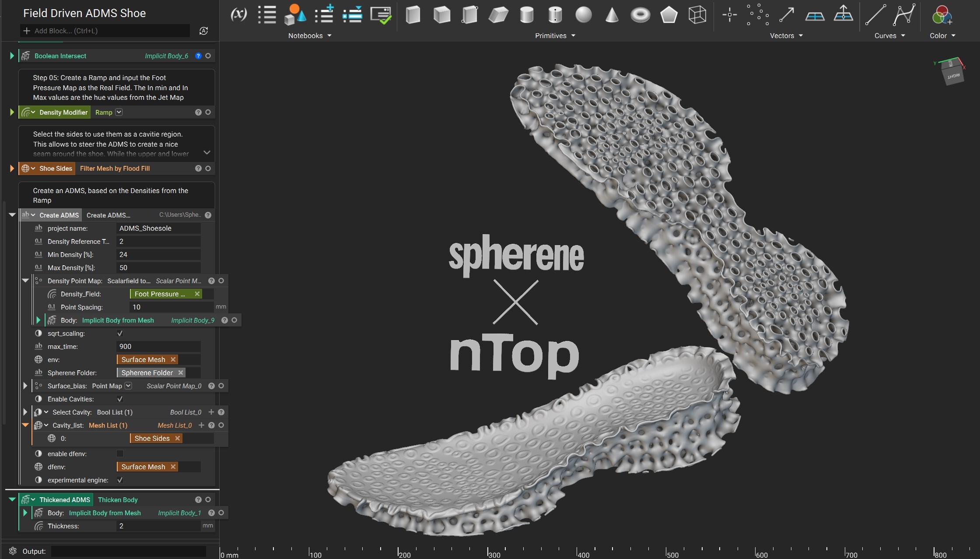Screen dimensions: 980x559
Task: Open the help icon on the Boolean Intersect block
Action: coord(198,56)
